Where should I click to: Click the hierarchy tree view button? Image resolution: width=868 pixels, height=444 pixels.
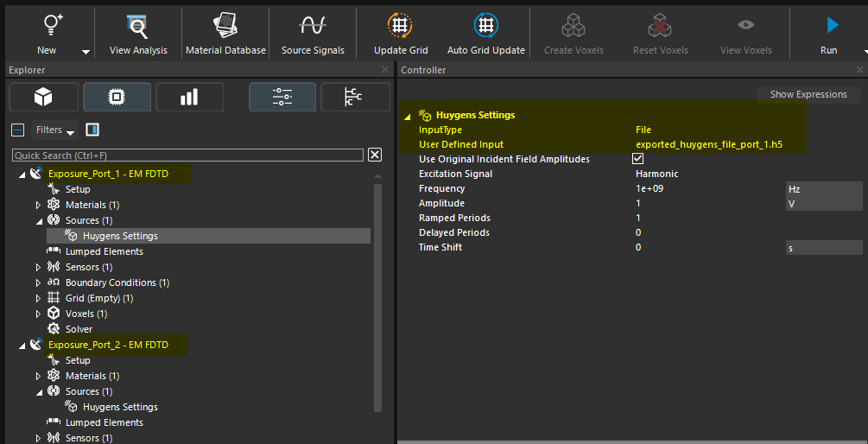point(354,98)
